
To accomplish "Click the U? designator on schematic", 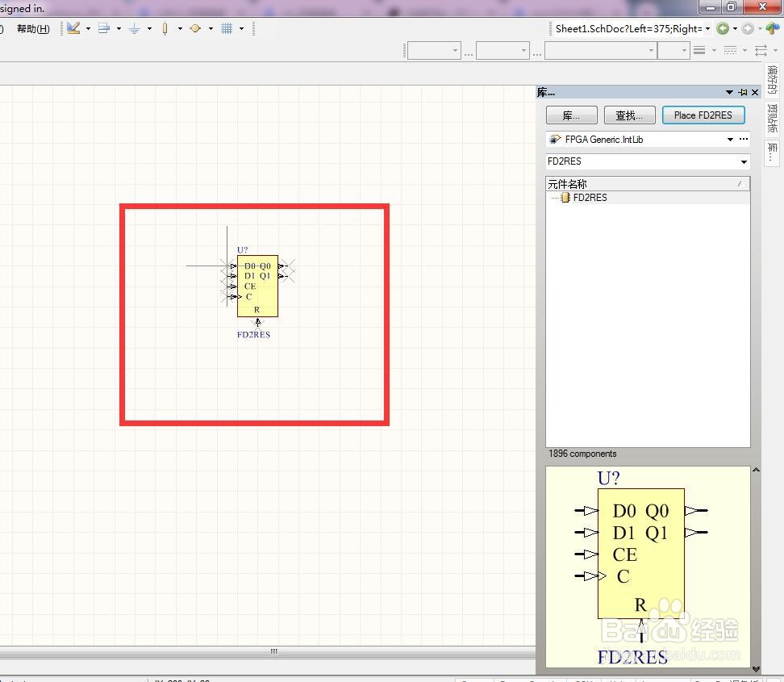I will 243,249.
